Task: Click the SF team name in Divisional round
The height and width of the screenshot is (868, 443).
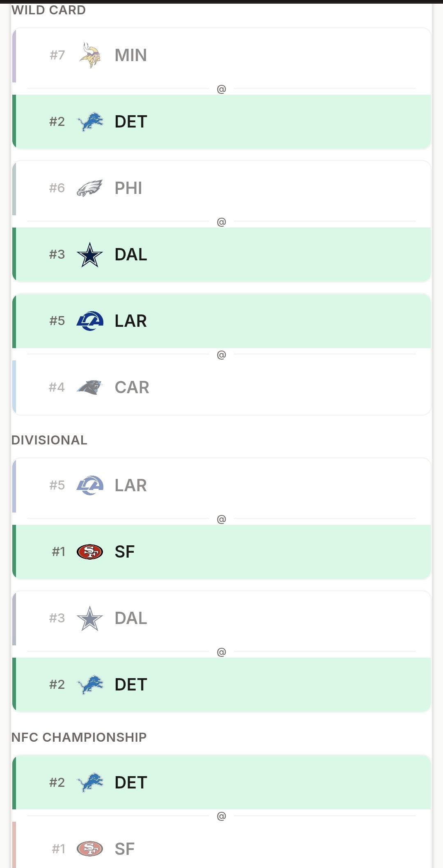Action: click(125, 552)
